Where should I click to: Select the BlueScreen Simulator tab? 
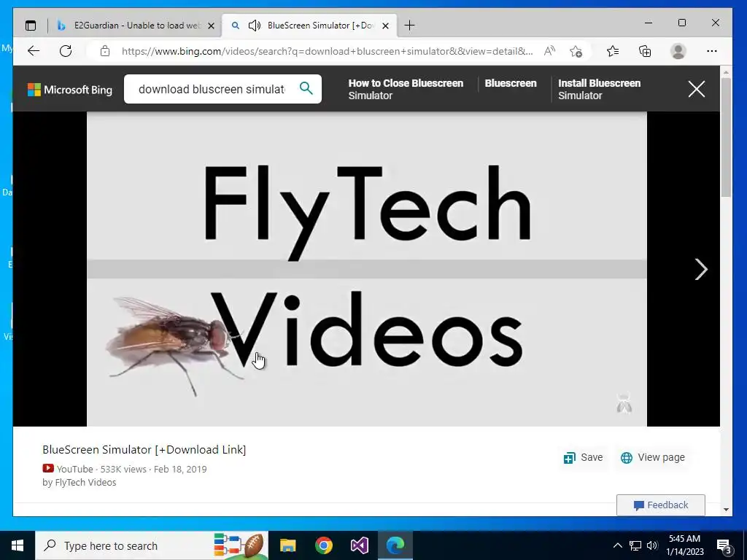(309, 26)
